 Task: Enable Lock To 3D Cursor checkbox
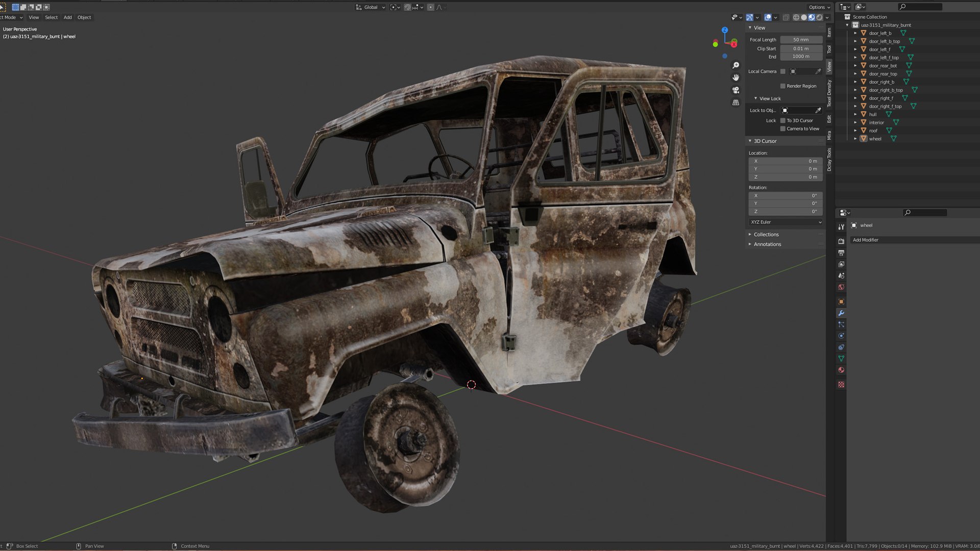[783, 121]
